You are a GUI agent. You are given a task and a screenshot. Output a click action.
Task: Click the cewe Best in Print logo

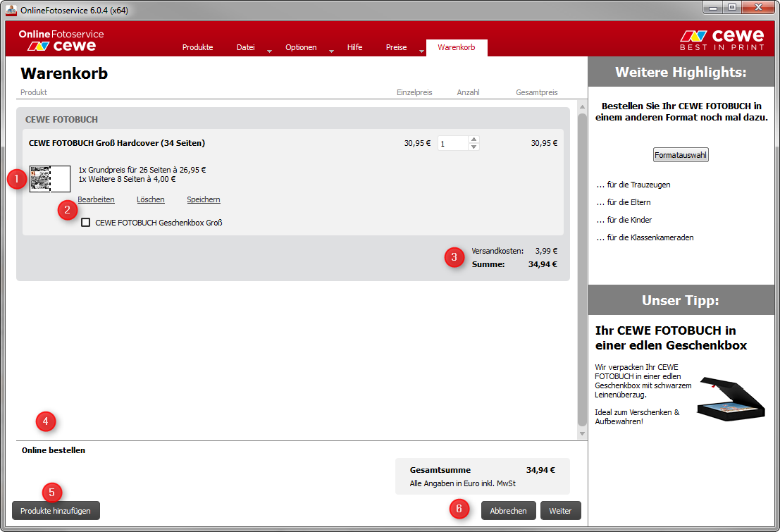click(x=721, y=39)
